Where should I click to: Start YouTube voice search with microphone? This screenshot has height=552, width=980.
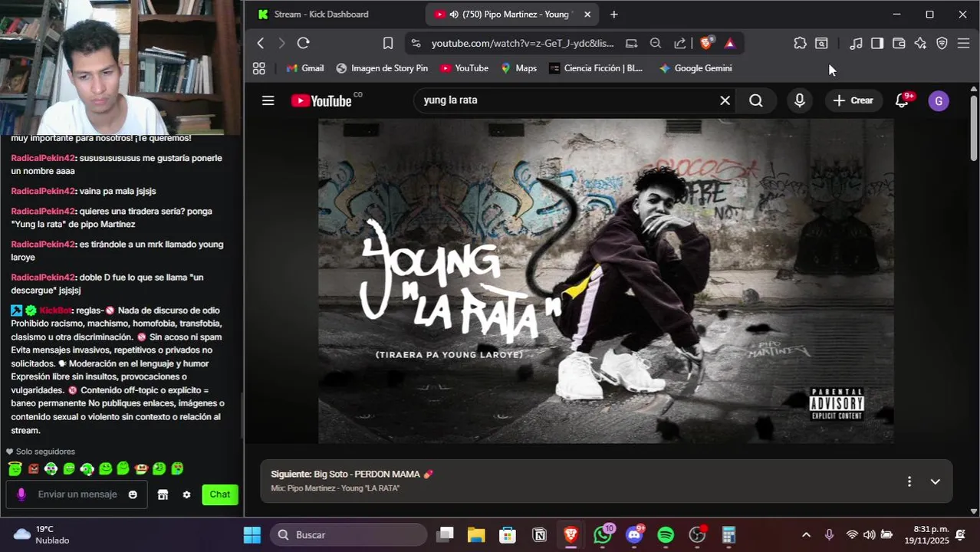[x=800, y=100]
